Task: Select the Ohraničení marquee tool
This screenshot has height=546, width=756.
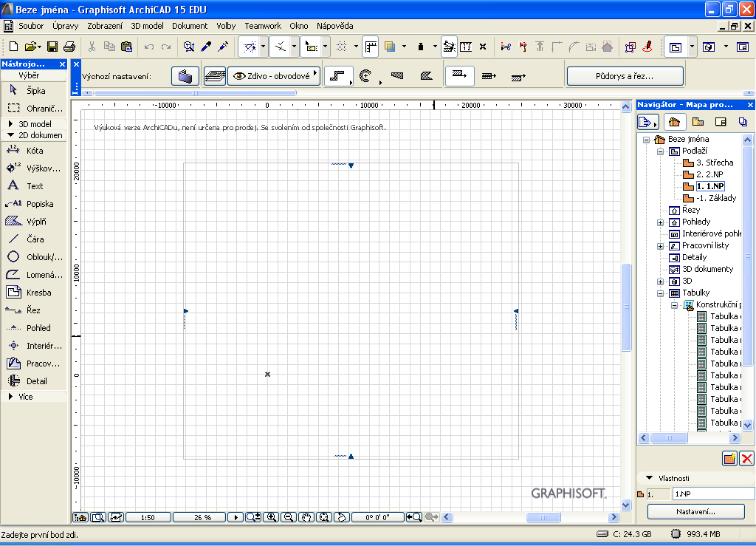Action: (34, 109)
